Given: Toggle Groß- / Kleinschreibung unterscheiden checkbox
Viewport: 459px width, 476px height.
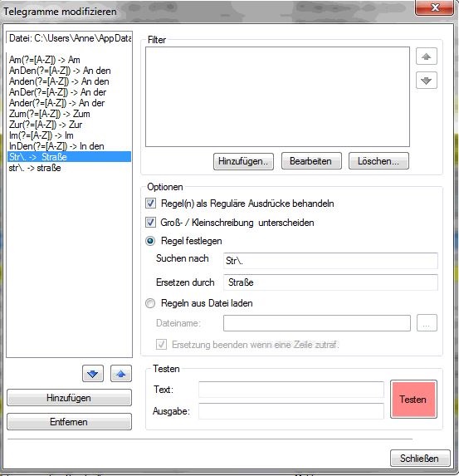Looking at the screenshot, I should coord(151,223).
